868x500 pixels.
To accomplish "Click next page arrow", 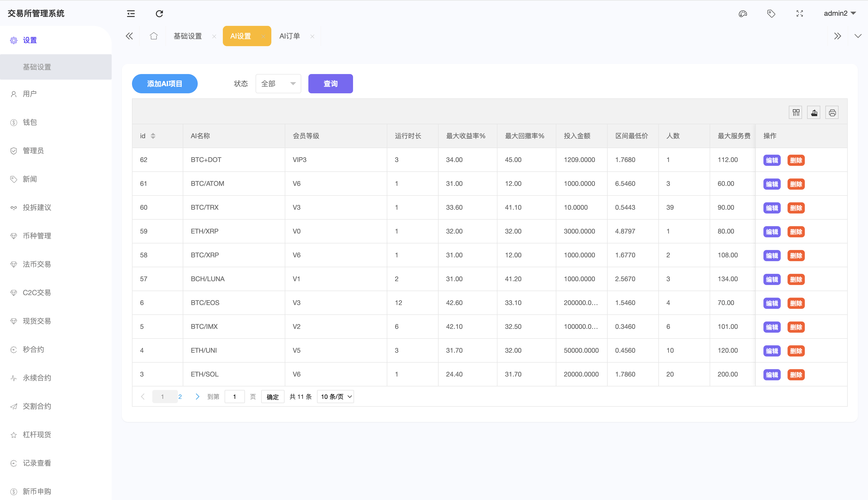I will [197, 397].
